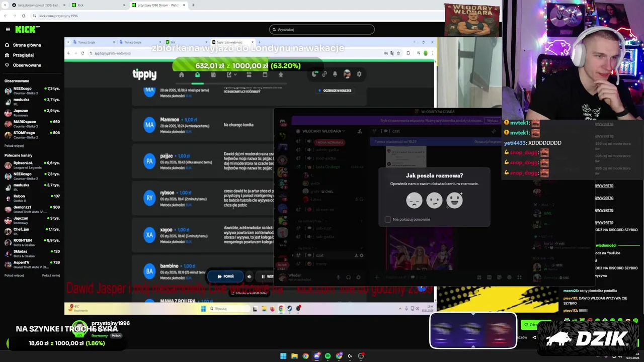This screenshot has width=644, height=362.
Task: Open Tipply star favorites icon
Action: click(281, 74)
